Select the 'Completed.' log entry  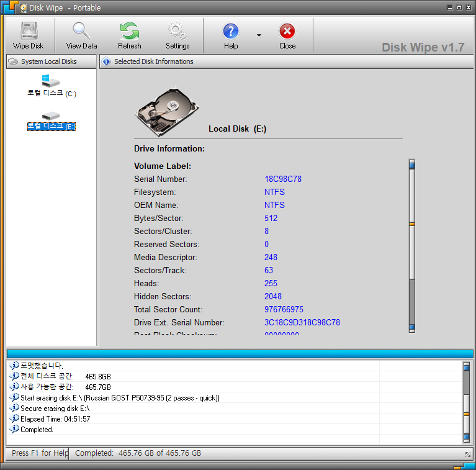click(x=37, y=430)
